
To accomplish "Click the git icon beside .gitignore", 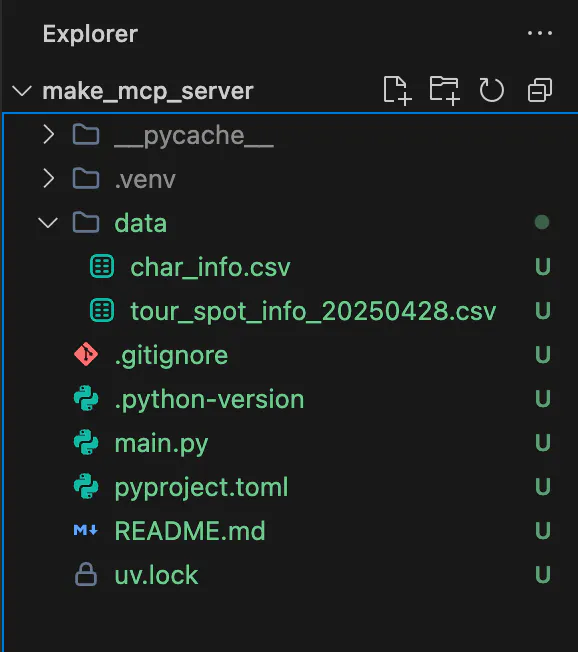I will pos(86,354).
